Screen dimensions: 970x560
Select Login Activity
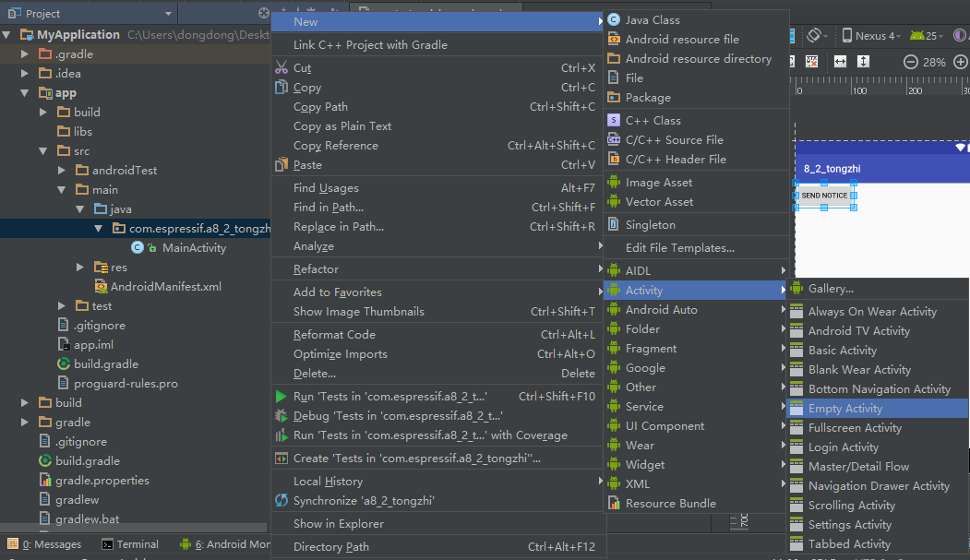[878, 447]
